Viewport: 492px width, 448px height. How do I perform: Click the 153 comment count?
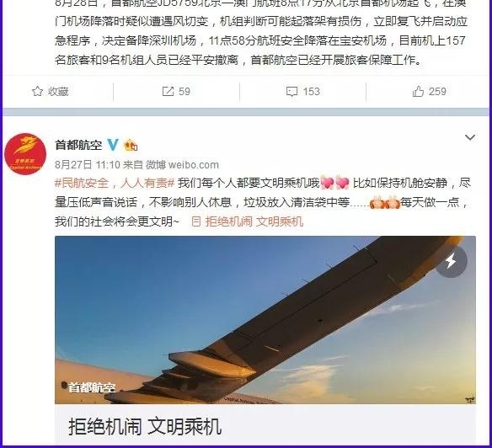coord(311,91)
